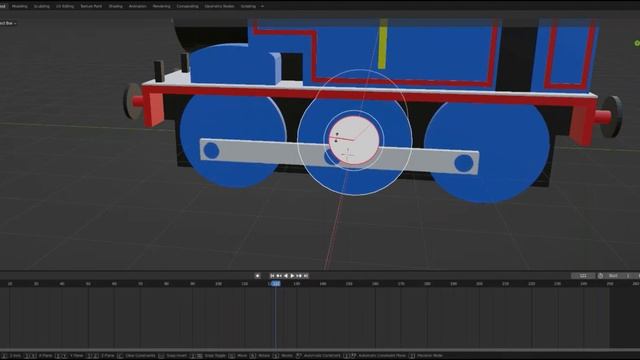Open the Scripting workspace tab
The height and width of the screenshot is (360, 640).
point(248,6)
